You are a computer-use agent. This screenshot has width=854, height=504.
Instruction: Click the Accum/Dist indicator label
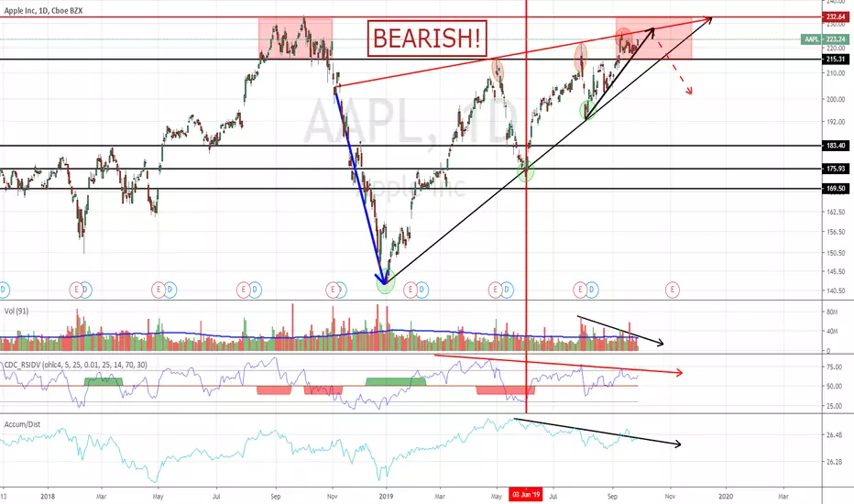(22, 424)
